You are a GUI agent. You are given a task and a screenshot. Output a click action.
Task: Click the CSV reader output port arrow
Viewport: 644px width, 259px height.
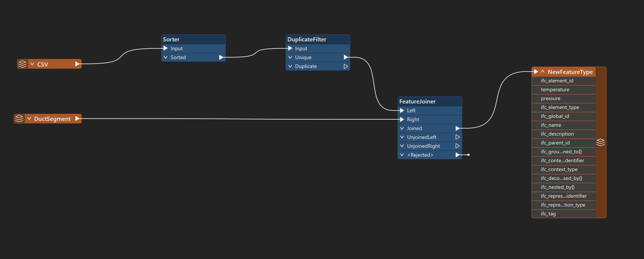[x=77, y=64]
